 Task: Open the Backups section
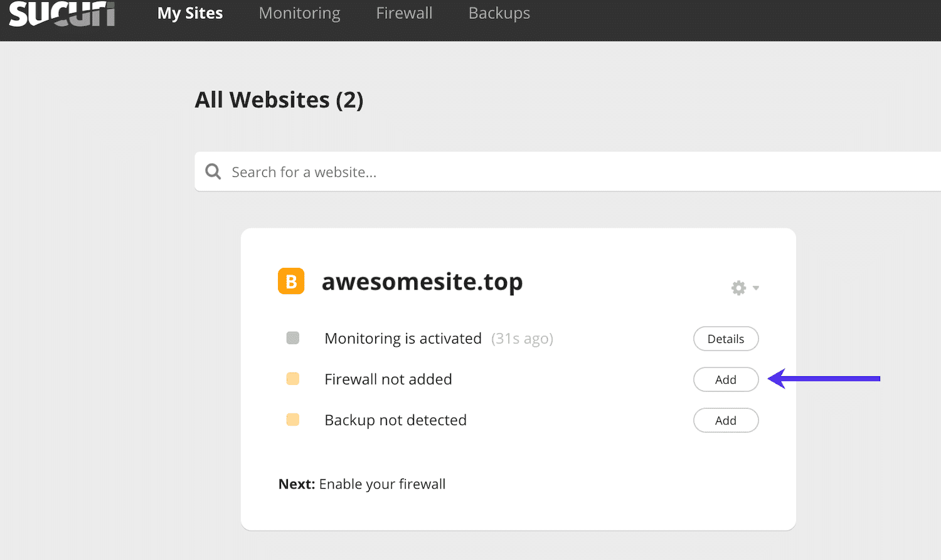coord(499,13)
